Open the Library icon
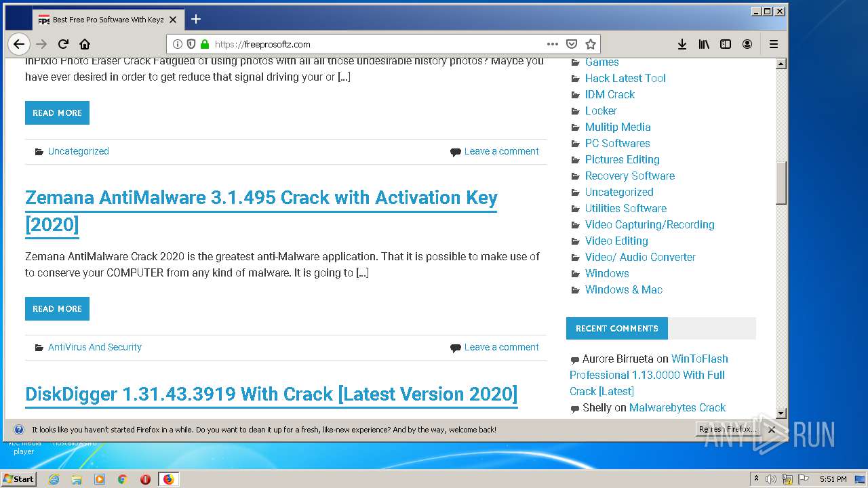The width and height of the screenshot is (868, 488). click(x=704, y=44)
